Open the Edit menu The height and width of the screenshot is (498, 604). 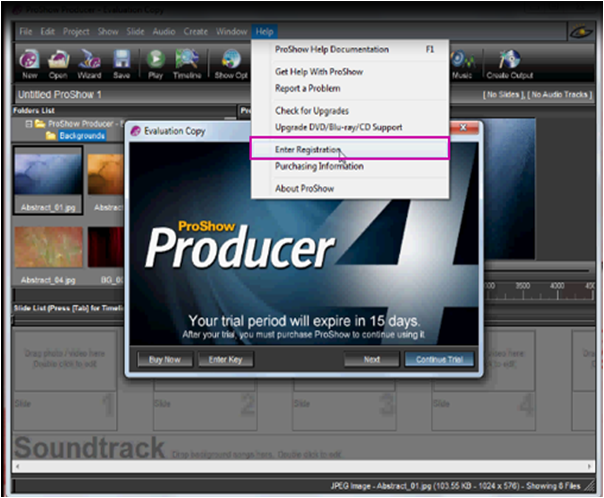(x=47, y=32)
